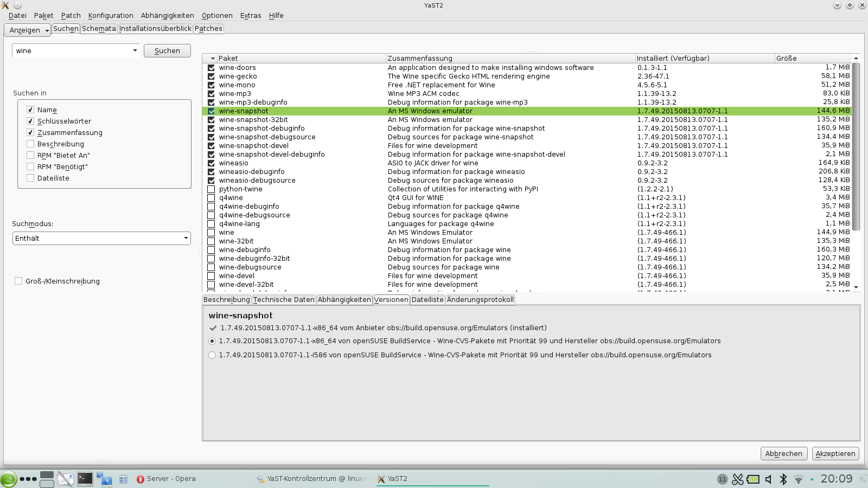Open the Patch menu
This screenshot has height=488, width=868.
pos(71,15)
